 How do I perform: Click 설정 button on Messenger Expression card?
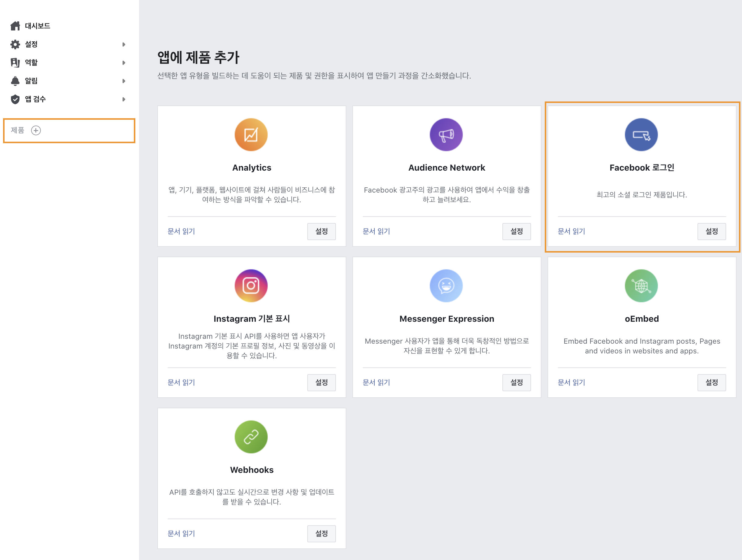pos(517,383)
